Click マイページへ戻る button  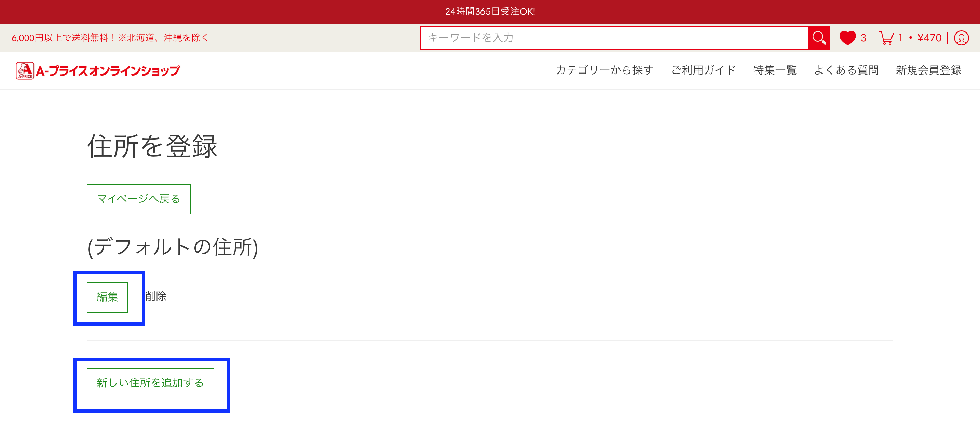(138, 199)
